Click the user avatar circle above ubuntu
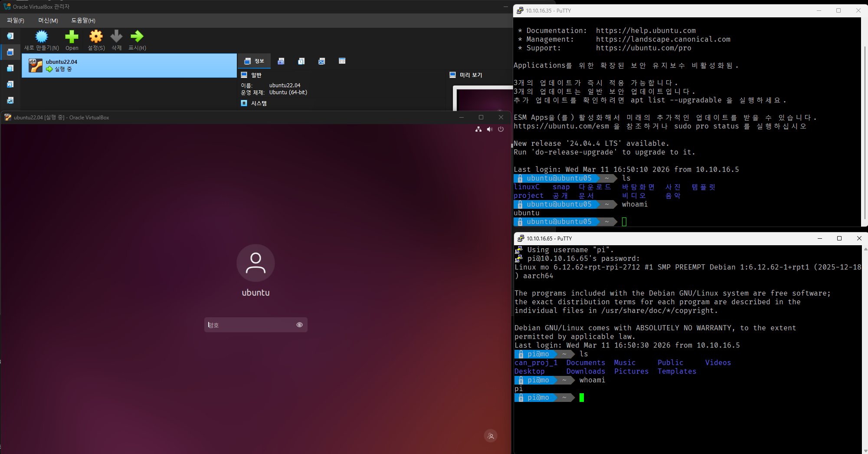Image resolution: width=868 pixels, height=454 pixels. 255,263
